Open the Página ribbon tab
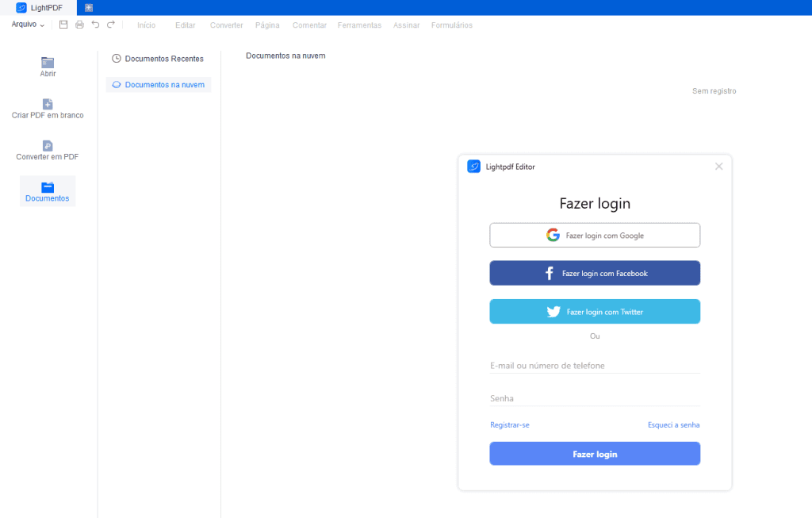812x518 pixels. [267, 25]
